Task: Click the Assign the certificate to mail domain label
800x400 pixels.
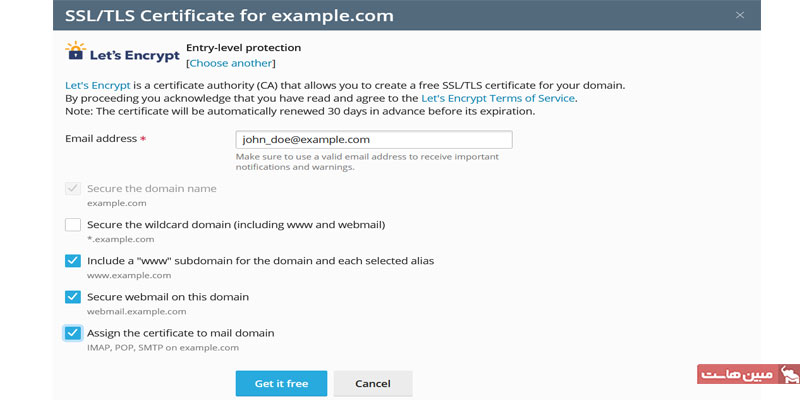Action: (180, 333)
